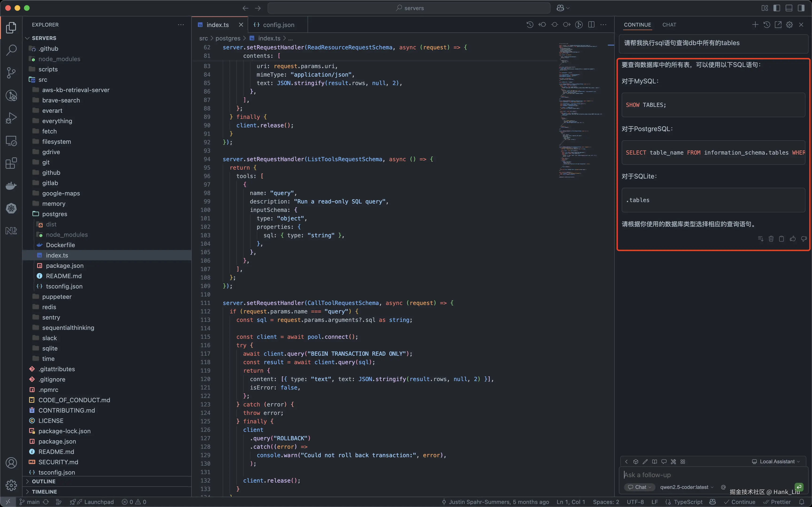Click the main branch in status bar

33,502
